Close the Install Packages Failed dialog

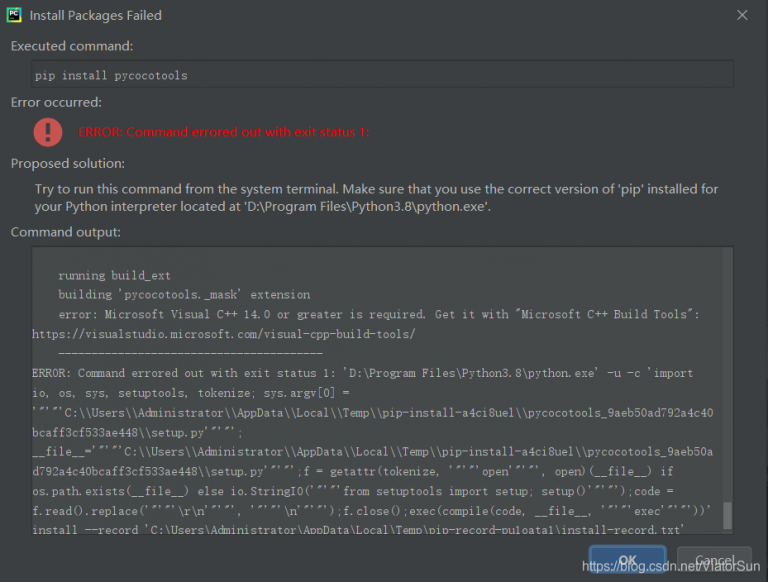[742, 16]
